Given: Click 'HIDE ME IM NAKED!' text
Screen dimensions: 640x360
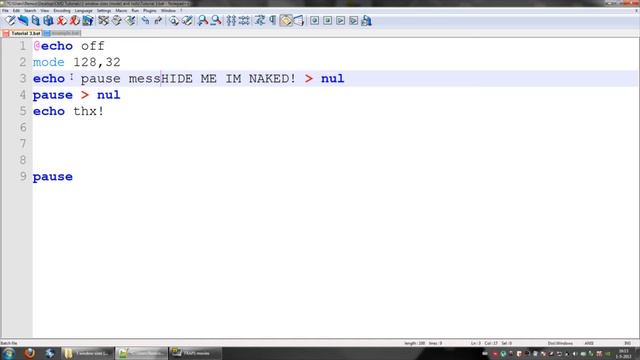Looking at the screenshot, I should (229, 78).
